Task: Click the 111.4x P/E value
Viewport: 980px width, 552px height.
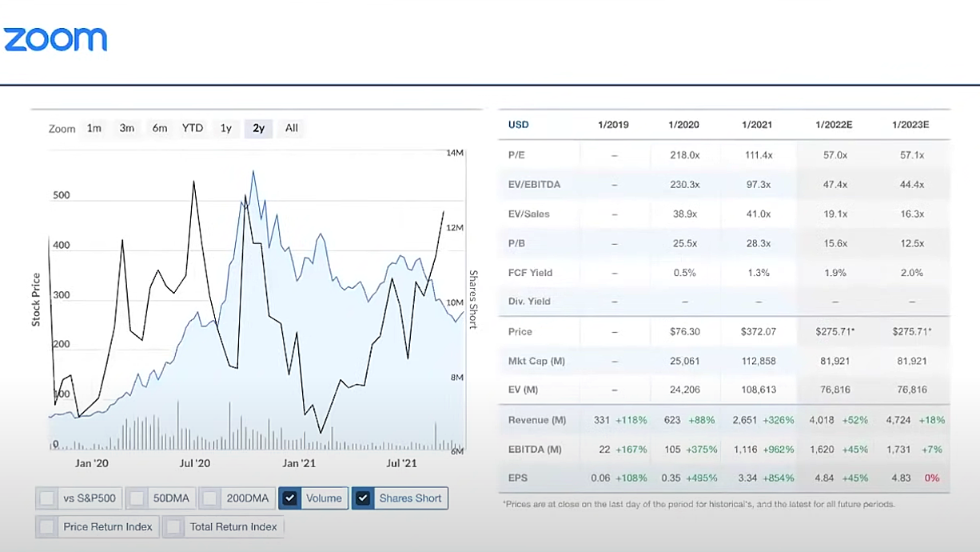Action: 758,155
